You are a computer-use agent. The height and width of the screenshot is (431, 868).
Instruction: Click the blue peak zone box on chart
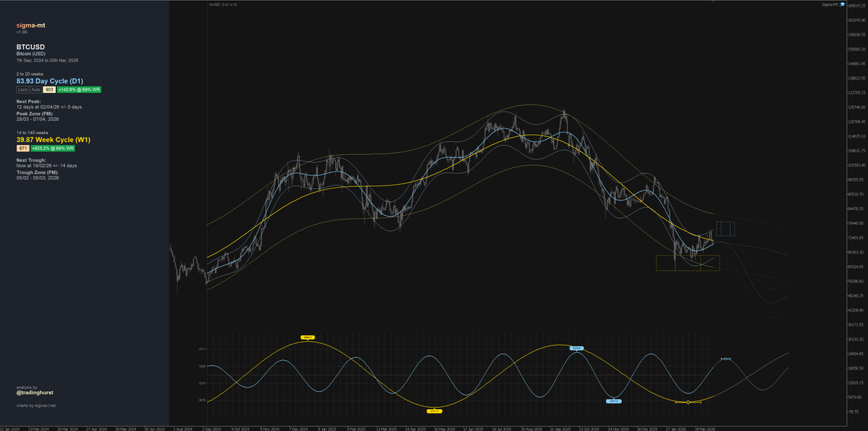[725, 229]
